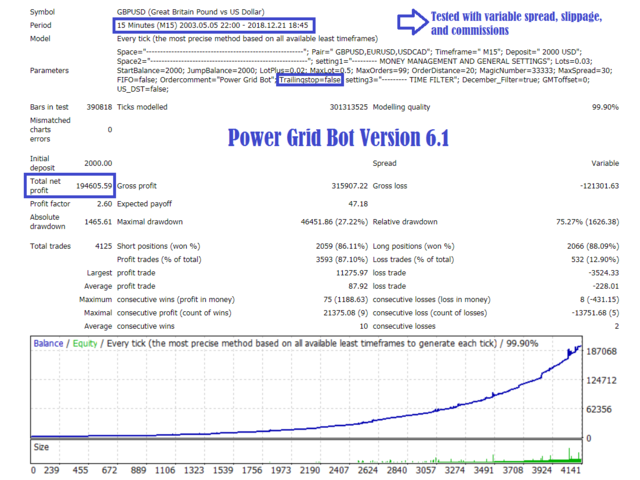
Task: Click the Balance legend label on the chart
Action: coord(48,343)
